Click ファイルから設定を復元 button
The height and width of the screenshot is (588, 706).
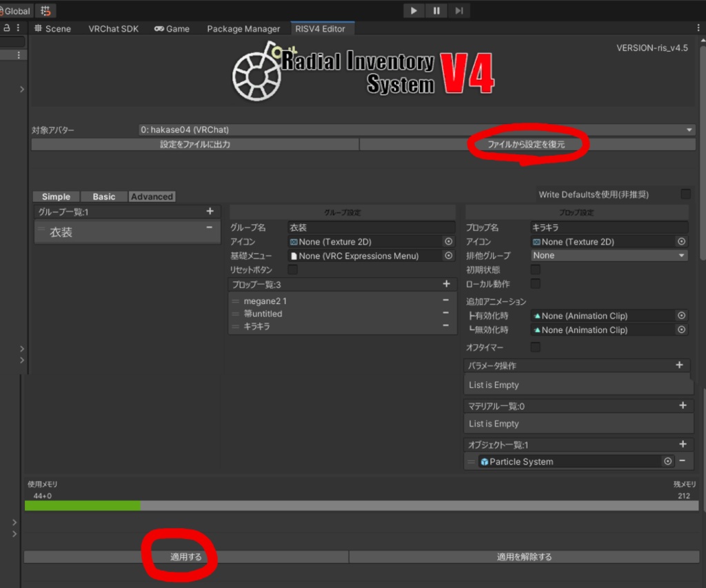[527, 145]
